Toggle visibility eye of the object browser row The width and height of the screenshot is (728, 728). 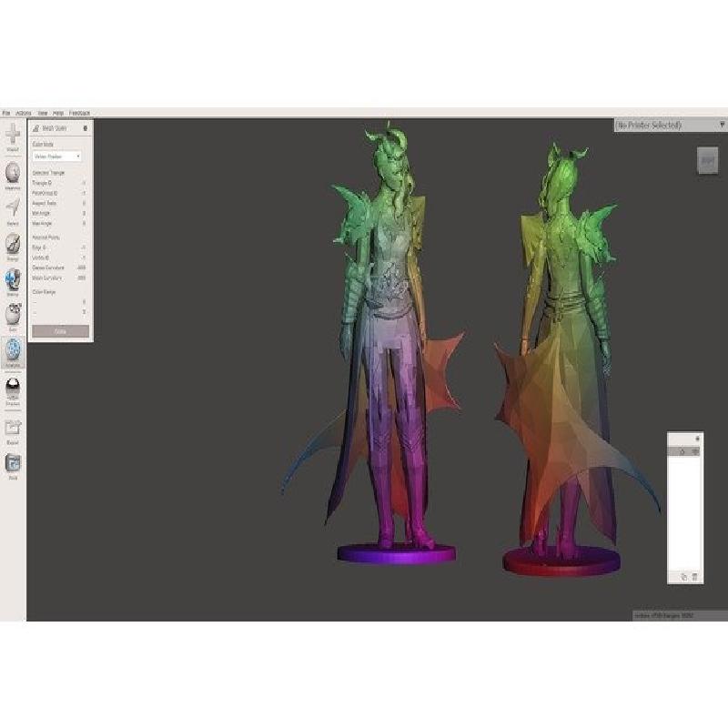[695, 451]
